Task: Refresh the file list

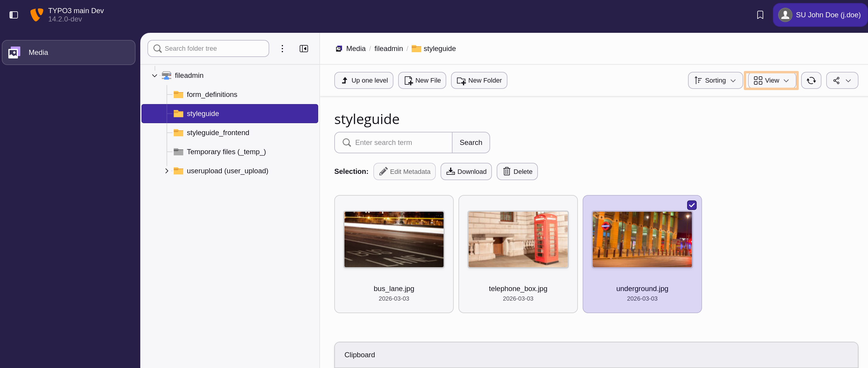Action: pos(811,80)
